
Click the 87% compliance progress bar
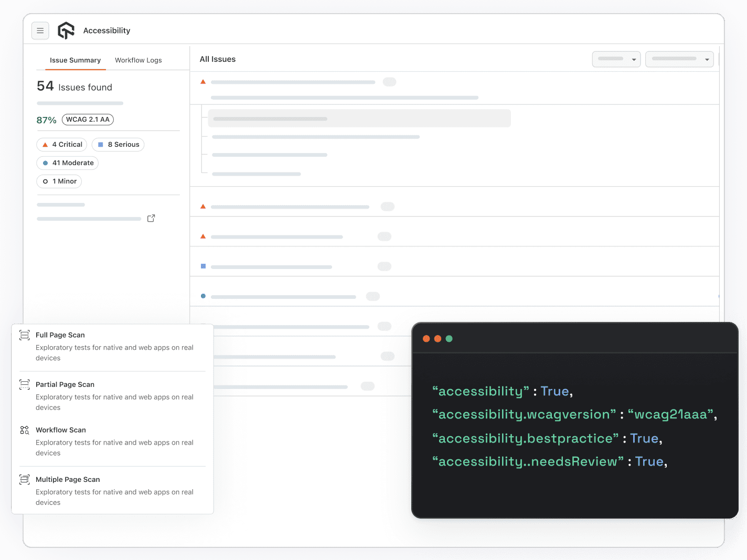80,103
